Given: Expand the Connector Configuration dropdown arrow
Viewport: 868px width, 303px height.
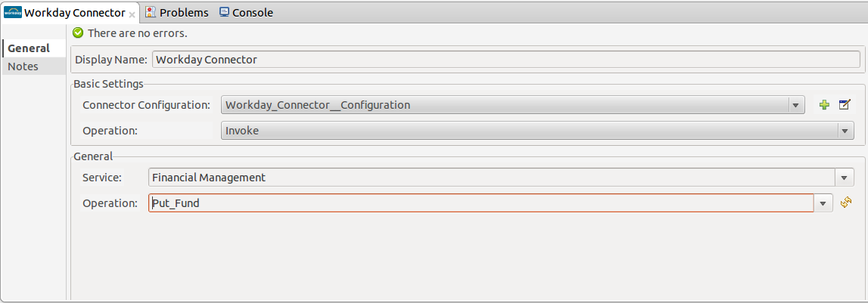Looking at the screenshot, I should tap(796, 106).
